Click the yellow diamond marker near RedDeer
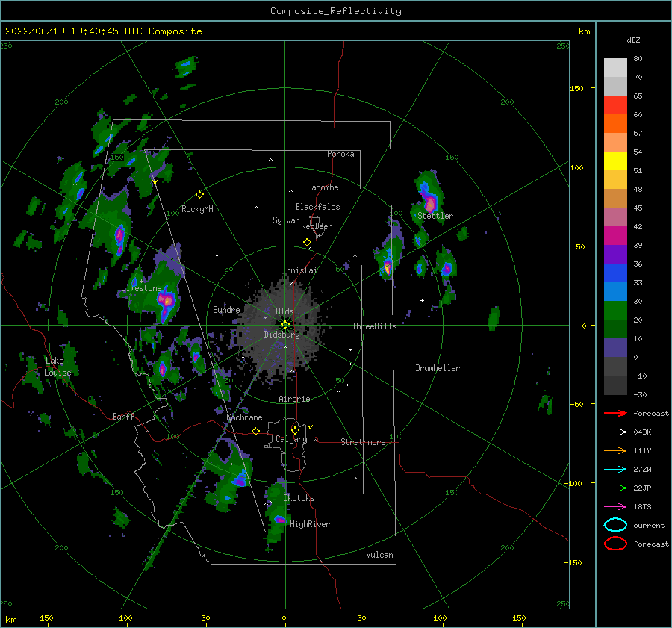Screen dimensions: 672x628 [x=307, y=243]
